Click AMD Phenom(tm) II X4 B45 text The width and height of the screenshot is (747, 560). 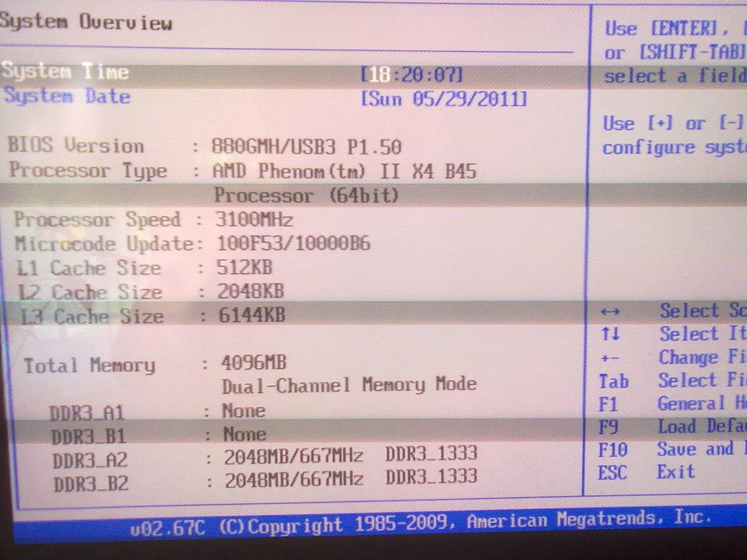(x=344, y=171)
